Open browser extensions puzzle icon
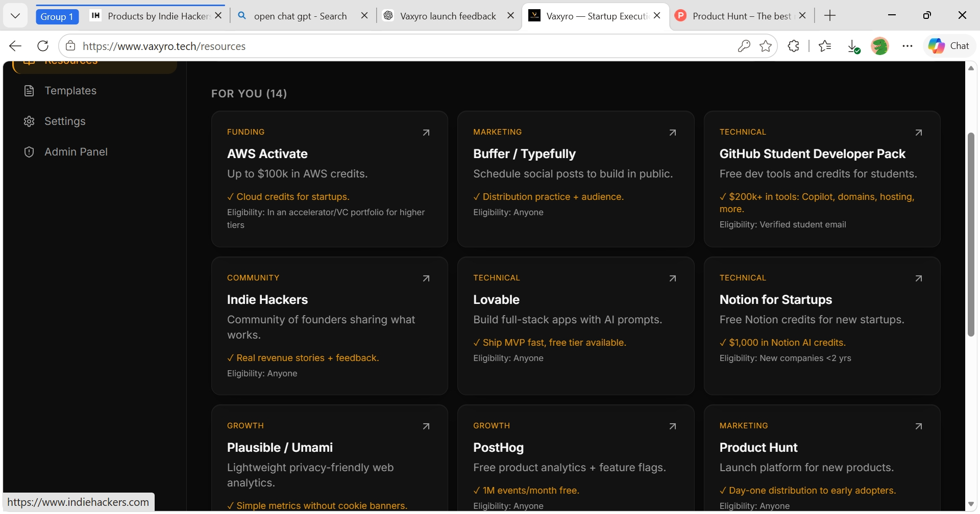Viewport: 980px width, 514px height. tap(793, 46)
